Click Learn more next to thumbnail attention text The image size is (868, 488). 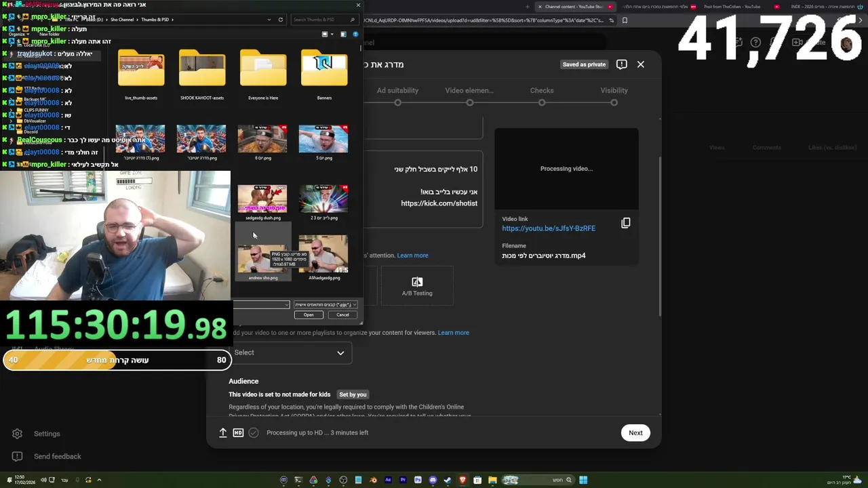(412, 256)
